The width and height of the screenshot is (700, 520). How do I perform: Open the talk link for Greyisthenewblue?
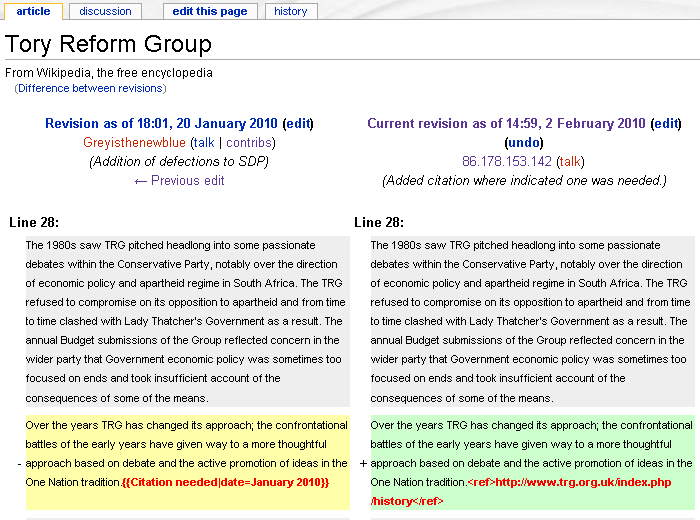(203, 143)
